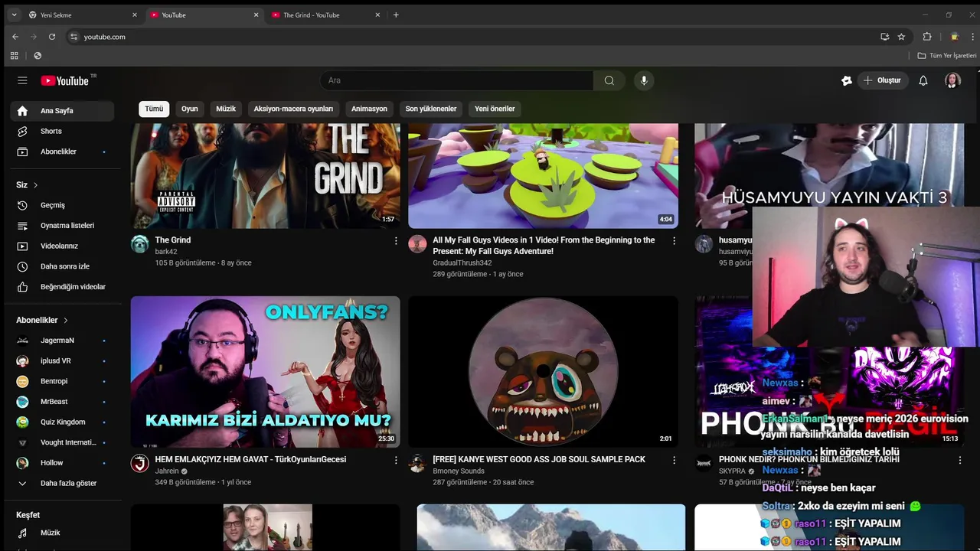Open Bentropi subscription channel
This screenshot has height=551, width=980.
[x=62, y=381]
